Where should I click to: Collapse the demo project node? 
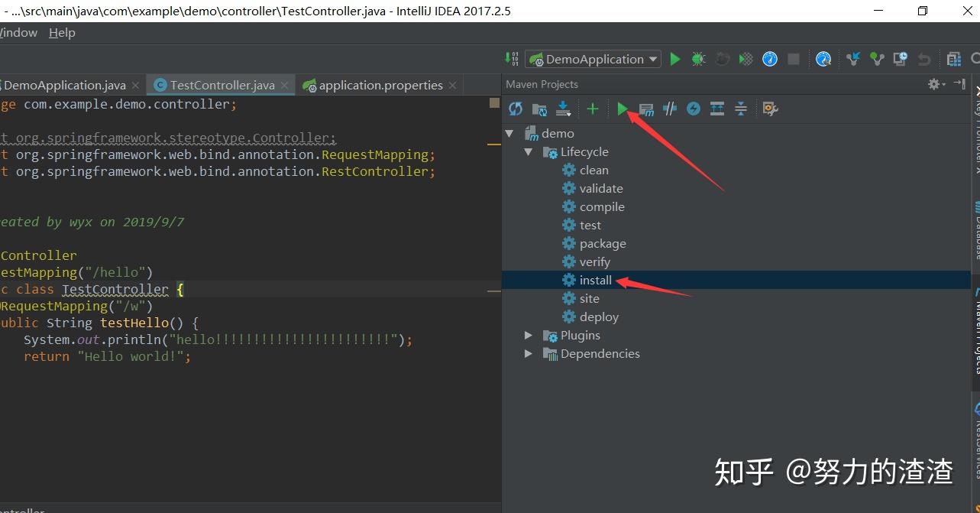(509, 133)
